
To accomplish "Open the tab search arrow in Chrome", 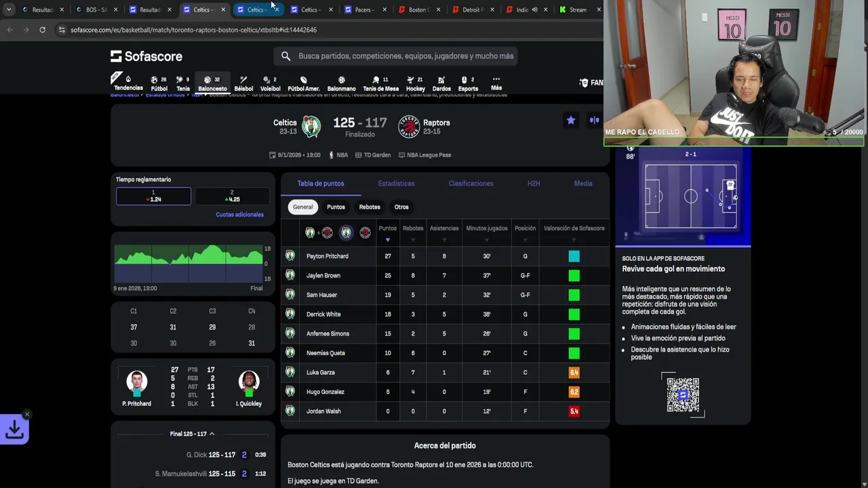I will 8,9.
